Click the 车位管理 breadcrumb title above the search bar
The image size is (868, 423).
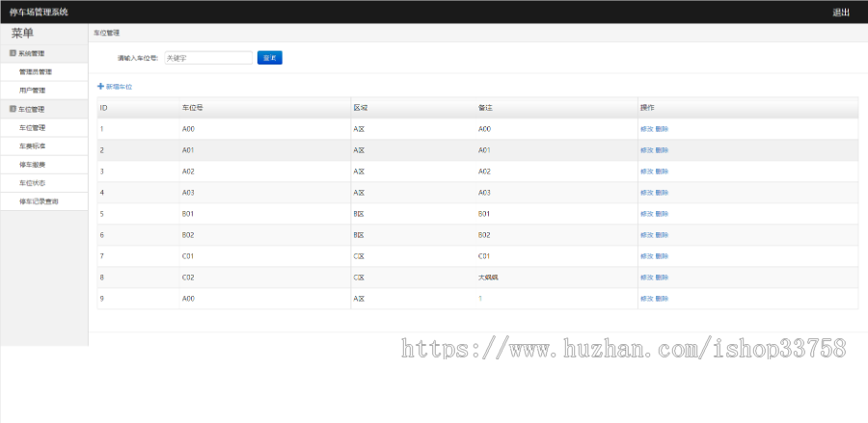106,33
